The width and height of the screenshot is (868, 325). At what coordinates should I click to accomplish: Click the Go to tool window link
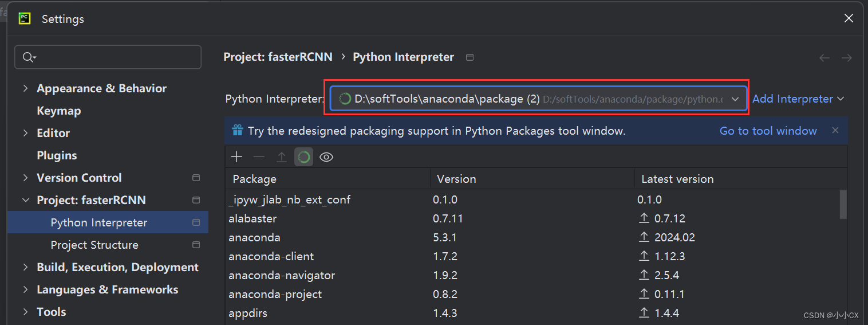pos(768,131)
